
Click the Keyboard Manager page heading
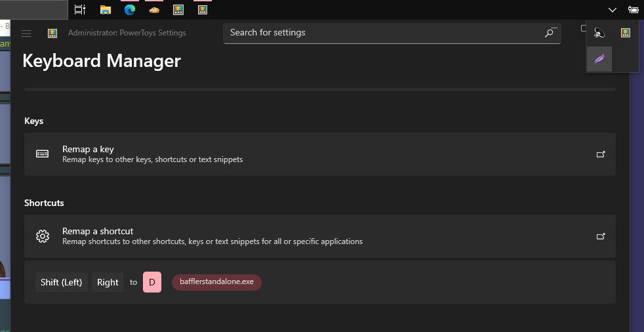click(102, 61)
